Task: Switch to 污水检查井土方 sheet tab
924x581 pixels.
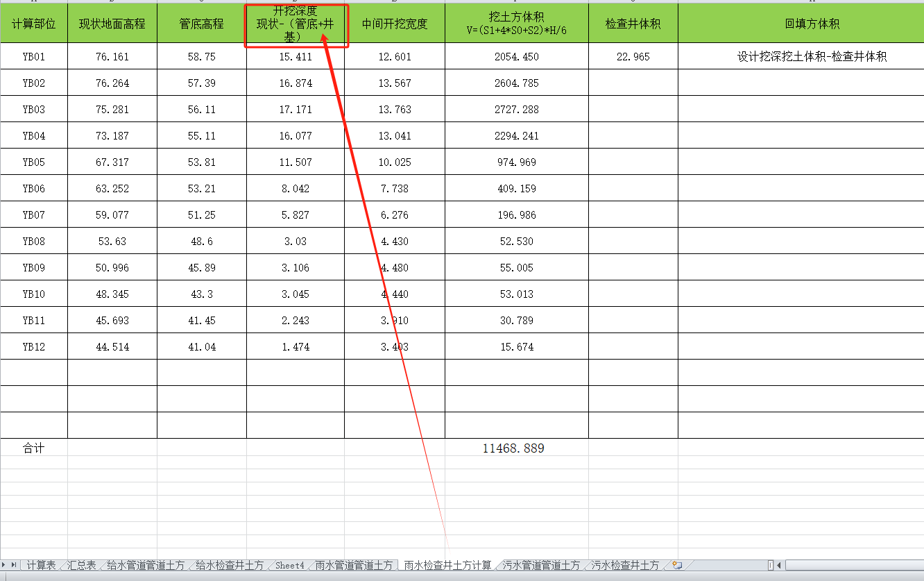Action: [625, 565]
